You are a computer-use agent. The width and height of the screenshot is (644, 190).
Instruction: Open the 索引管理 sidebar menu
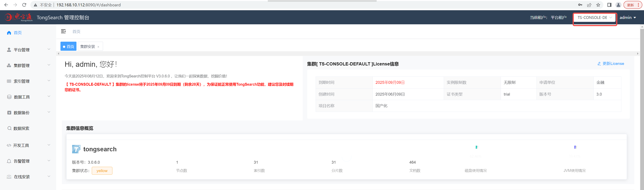(x=28, y=81)
